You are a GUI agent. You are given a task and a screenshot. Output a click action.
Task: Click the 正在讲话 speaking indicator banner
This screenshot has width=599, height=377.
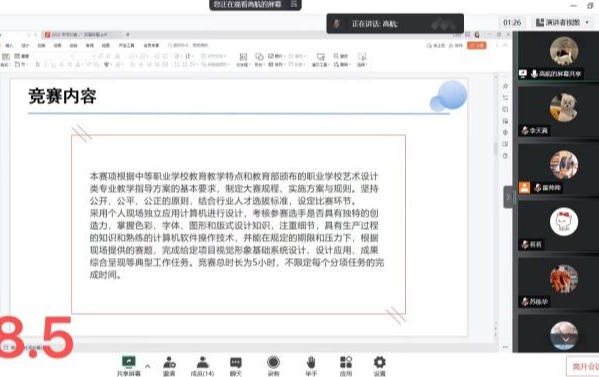tap(395, 24)
